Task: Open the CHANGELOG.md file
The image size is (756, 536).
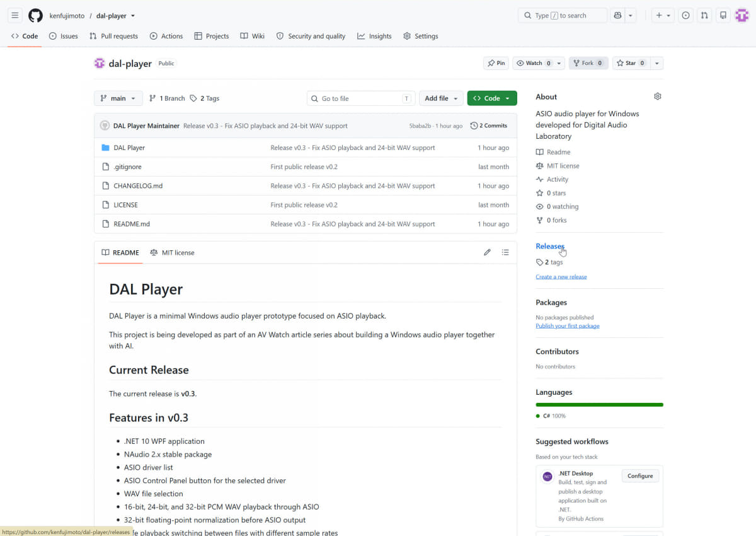Action: 138,186
